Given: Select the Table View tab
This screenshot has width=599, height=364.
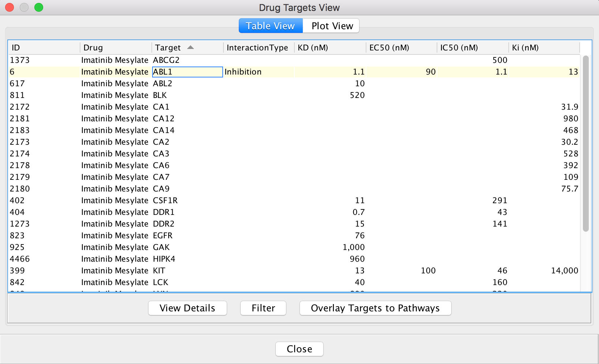Looking at the screenshot, I should coord(271,26).
